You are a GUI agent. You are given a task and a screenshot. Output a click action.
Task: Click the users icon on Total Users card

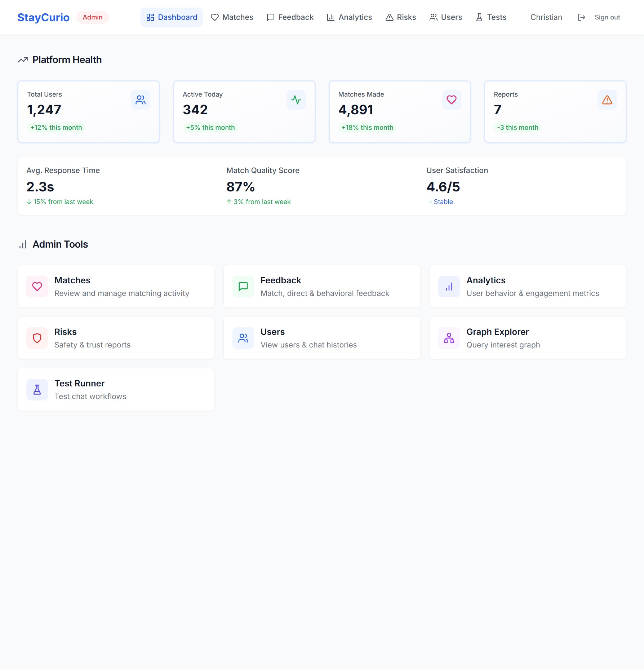(x=141, y=100)
